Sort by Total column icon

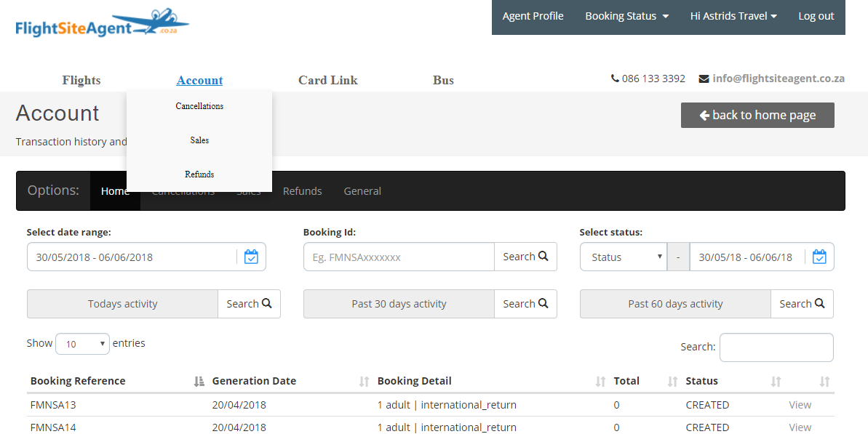tap(672, 382)
